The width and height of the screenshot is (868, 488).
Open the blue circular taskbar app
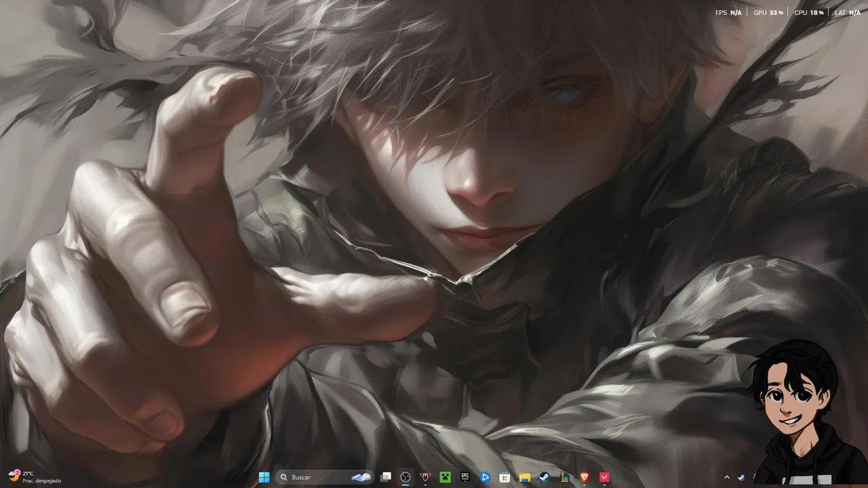pos(485,477)
